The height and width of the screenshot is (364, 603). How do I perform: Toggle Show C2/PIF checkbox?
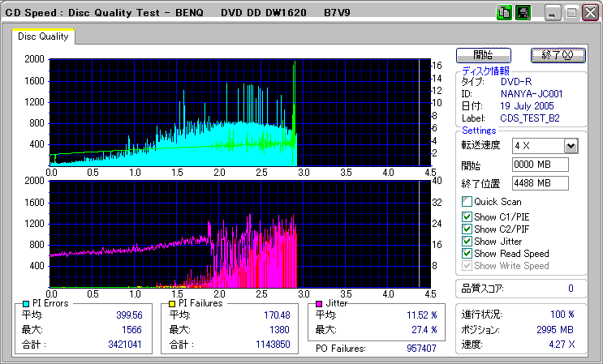click(467, 229)
